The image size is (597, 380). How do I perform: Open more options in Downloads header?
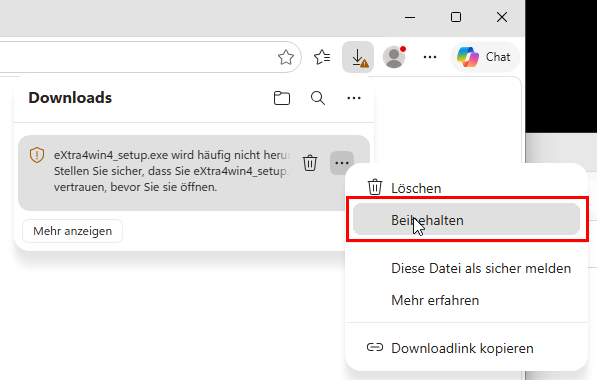pos(354,98)
